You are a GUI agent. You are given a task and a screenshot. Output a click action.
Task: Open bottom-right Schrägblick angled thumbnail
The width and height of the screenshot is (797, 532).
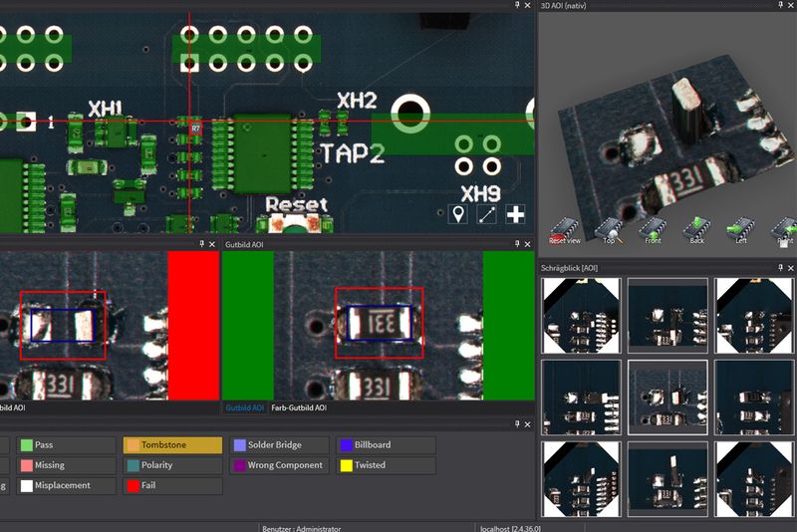754,479
